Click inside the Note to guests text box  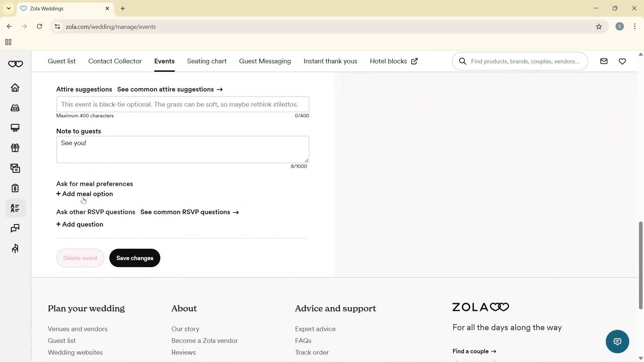[x=183, y=149]
